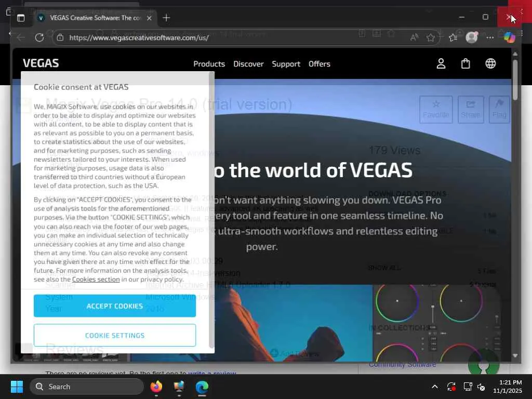Click the taskbar Search box
This screenshot has width=532, height=399.
87,387
